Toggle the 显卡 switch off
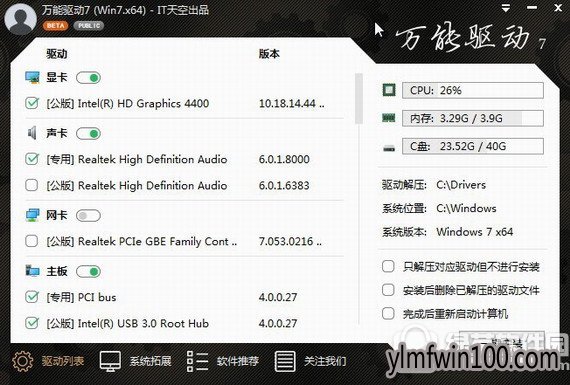Viewport: 570px width, 385px height. [88, 78]
